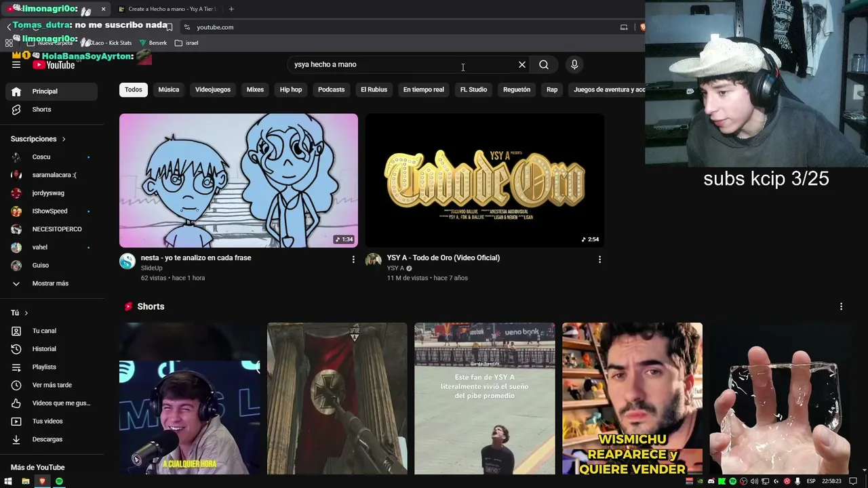Open a new browser tab
868x488 pixels.
click(231, 9)
